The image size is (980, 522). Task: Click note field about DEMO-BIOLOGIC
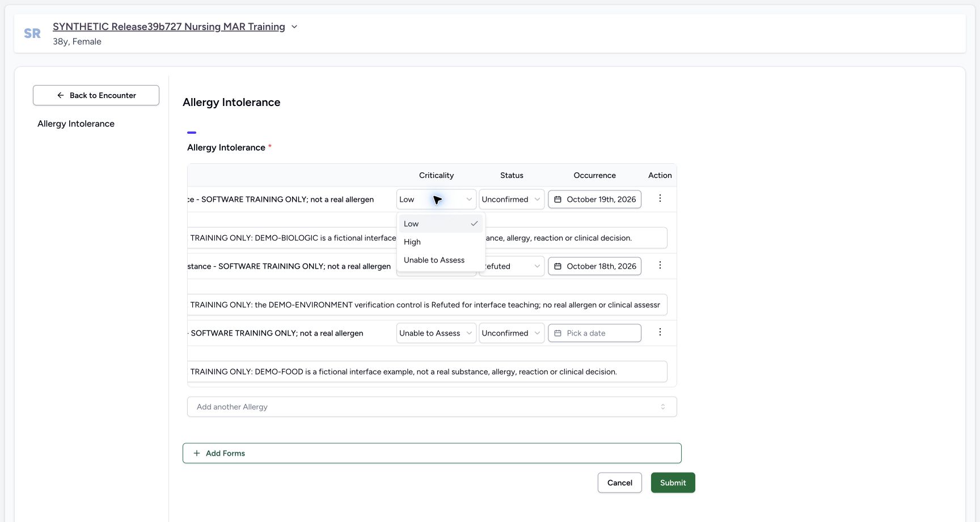(427, 237)
